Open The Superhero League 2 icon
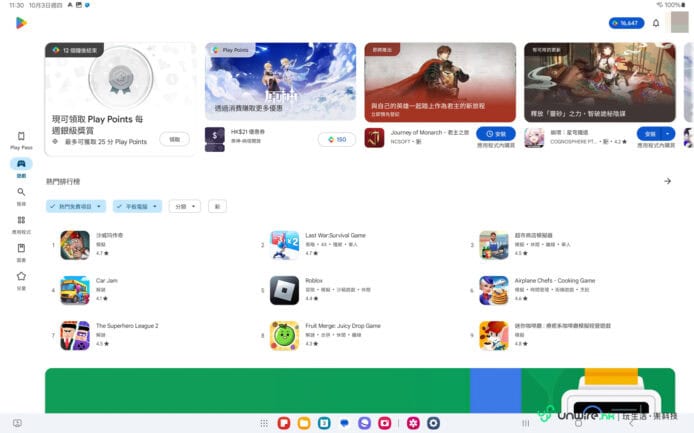 click(75, 335)
